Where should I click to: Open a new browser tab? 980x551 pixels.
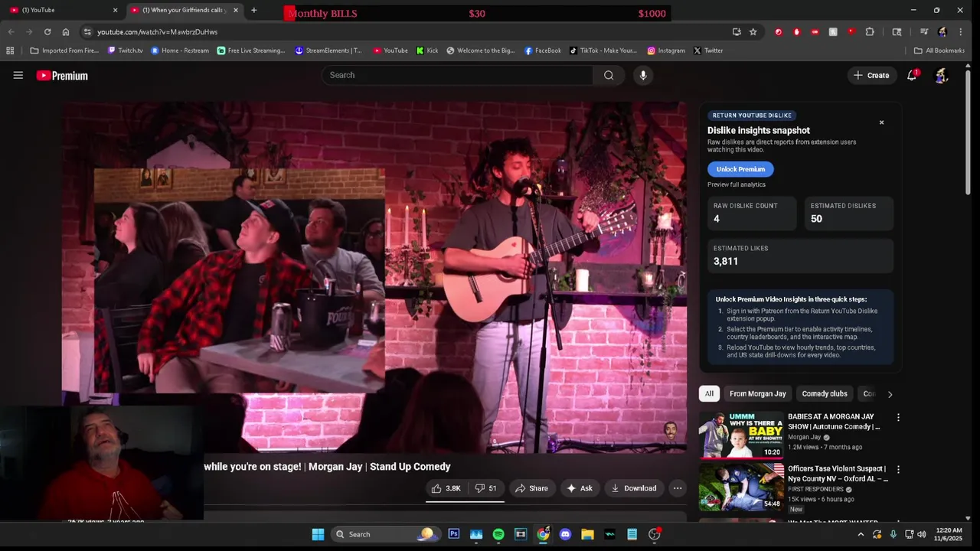tap(254, 10)
